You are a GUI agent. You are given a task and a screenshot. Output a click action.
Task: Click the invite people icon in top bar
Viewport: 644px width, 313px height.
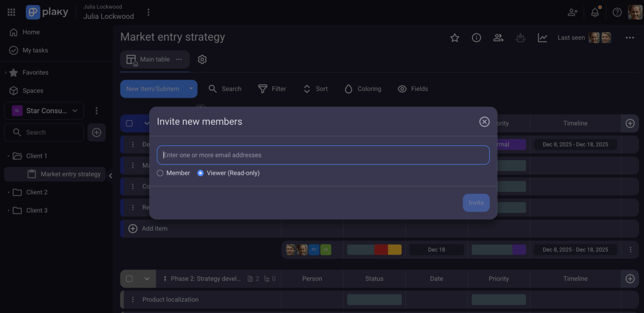tap(572, 12)
